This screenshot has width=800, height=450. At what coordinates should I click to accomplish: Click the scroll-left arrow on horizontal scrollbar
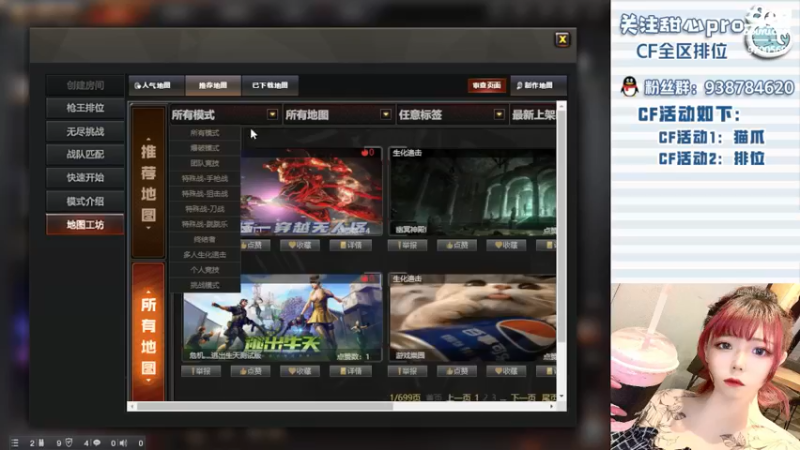pos(132,406)
